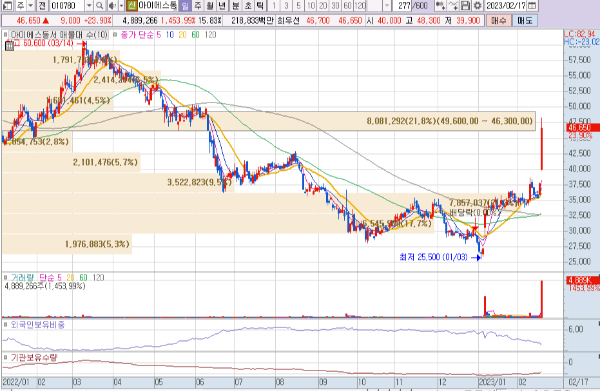Choose the 1 interval button

pyautogui.click(x=274, y=5)
